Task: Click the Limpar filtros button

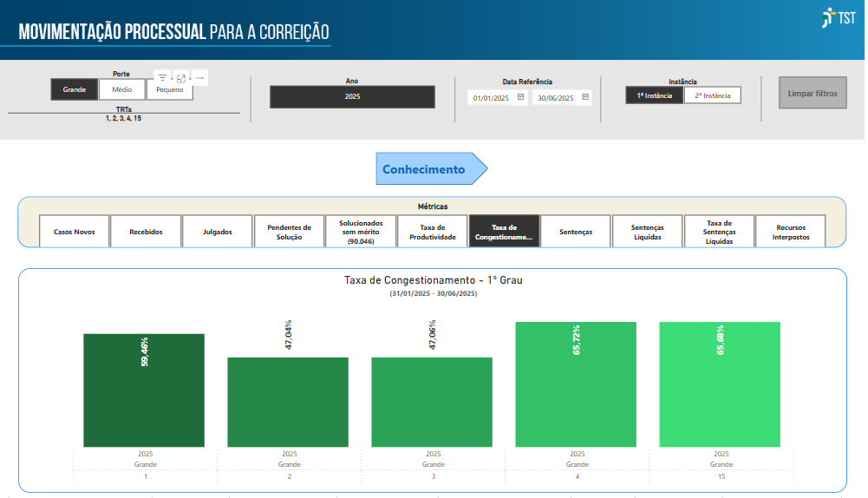Action: click(x=812, y=93)
